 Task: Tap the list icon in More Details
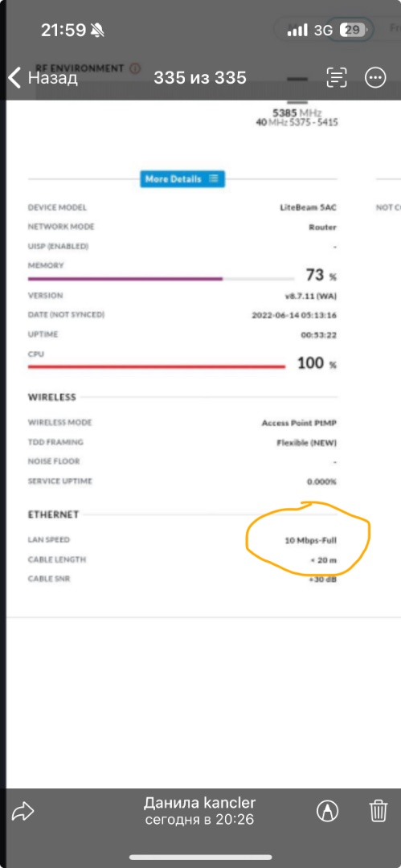point(214,178)
